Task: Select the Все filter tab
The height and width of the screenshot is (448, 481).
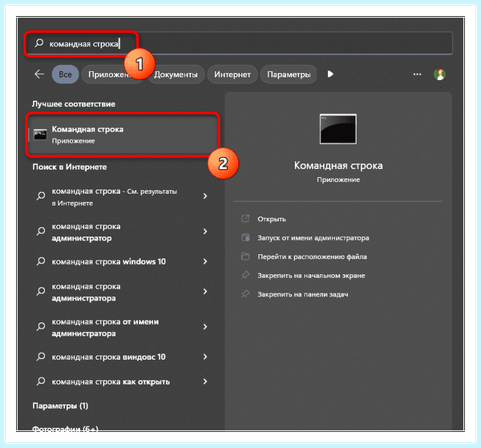Action: point(66,75)
